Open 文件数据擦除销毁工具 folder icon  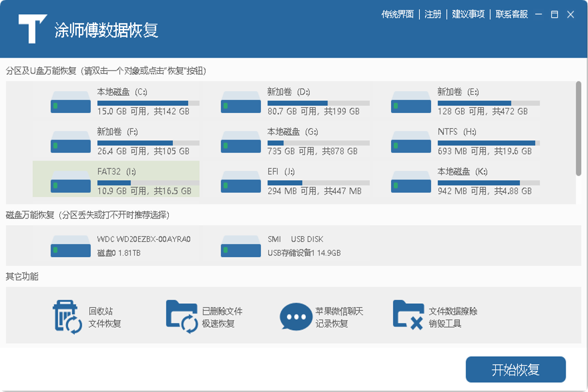pos(408,315)
